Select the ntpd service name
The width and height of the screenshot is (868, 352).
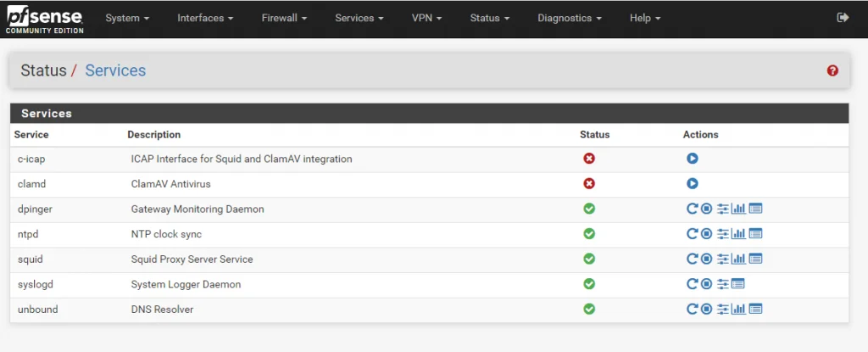[28, 234]
